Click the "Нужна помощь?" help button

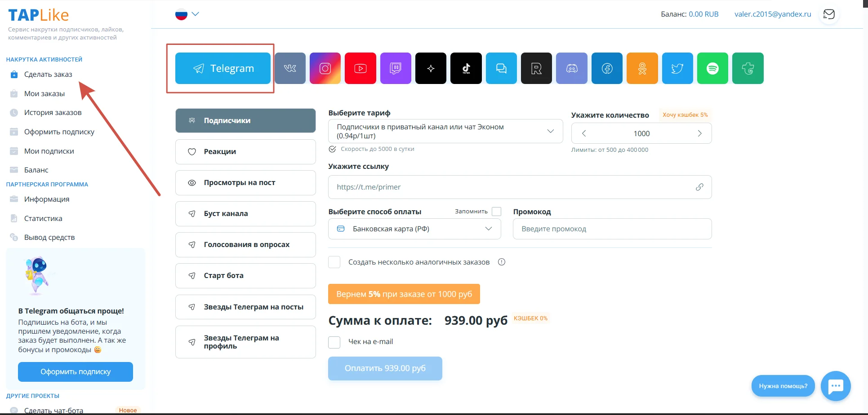coord(783,386)
